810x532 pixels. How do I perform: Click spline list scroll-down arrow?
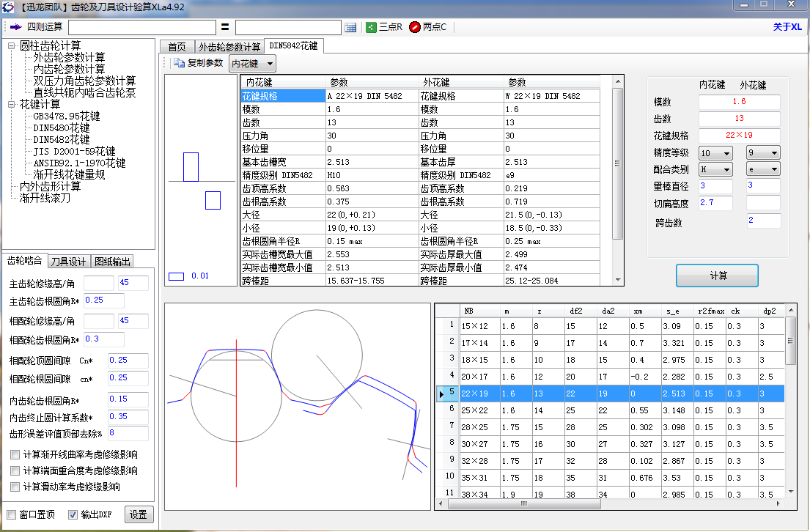click(x=791, y=492)
